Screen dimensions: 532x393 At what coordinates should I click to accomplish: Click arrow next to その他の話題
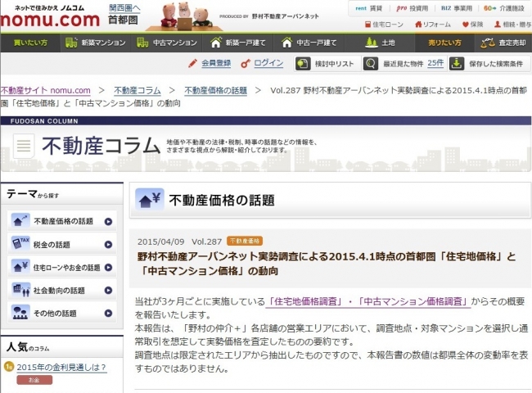click(108, 314)
